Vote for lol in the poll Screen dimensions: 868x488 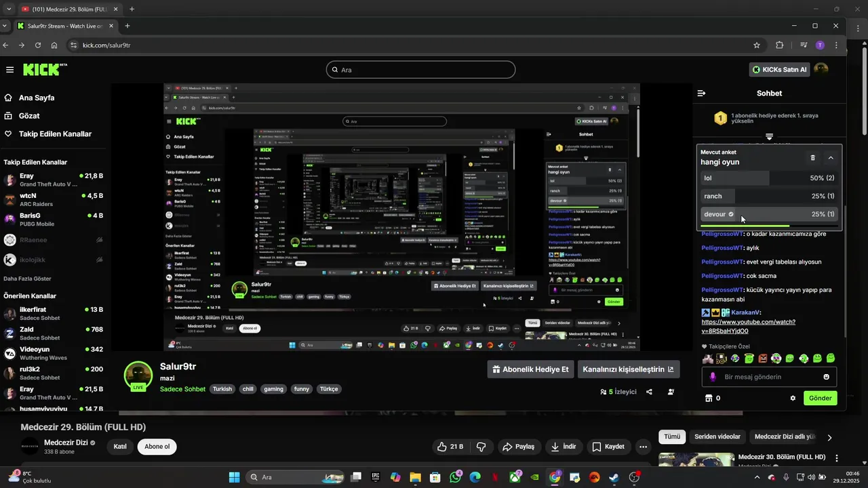coord(769,178)
